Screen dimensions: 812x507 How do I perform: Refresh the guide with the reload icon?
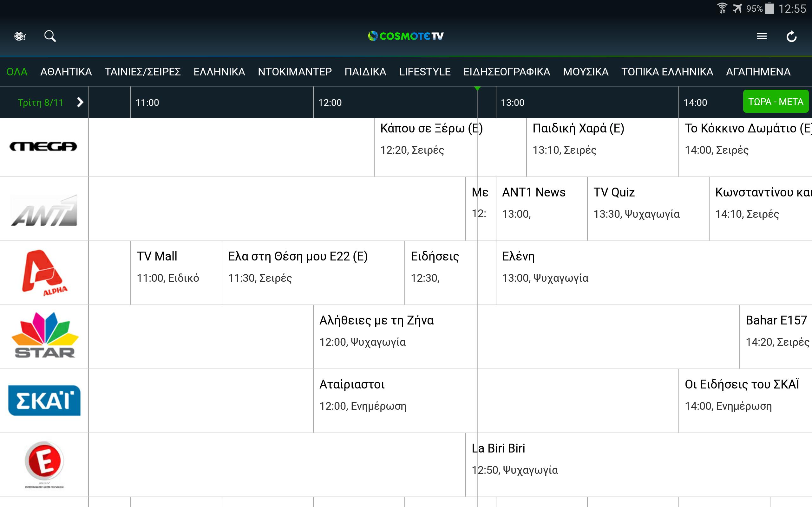coord(791,36)
